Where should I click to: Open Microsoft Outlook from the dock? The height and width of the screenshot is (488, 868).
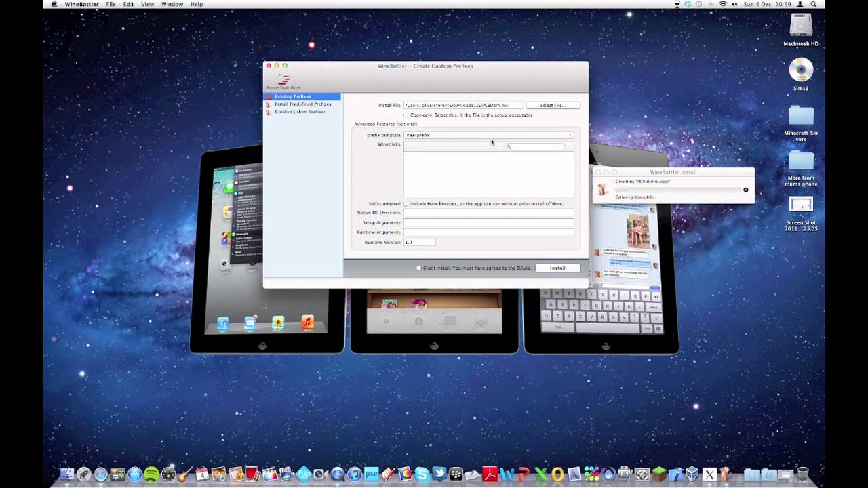tap(557, 474)
